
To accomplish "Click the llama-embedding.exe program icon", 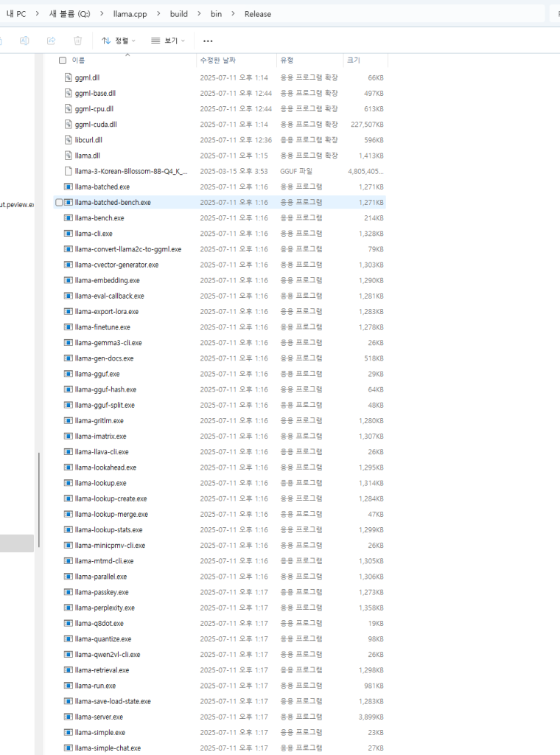I will click(69, 280).
